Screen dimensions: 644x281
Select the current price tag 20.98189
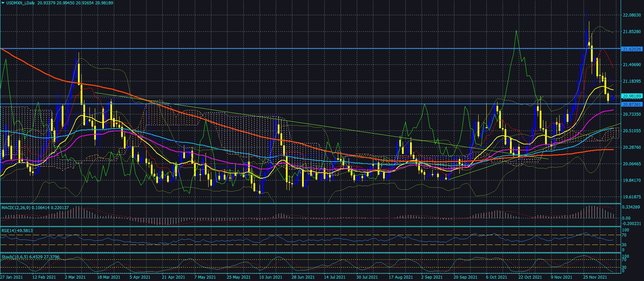pos(632,96)
